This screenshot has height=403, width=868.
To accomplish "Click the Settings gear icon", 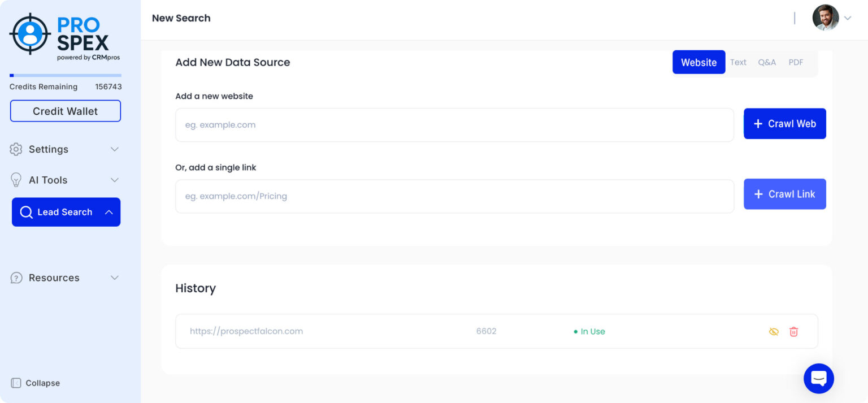I will coord(16,149).
